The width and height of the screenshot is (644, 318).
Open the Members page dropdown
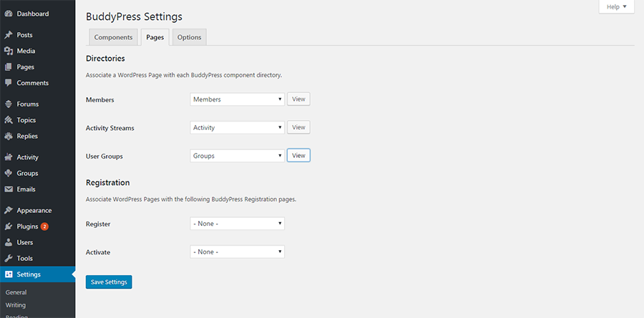point(237,99)
